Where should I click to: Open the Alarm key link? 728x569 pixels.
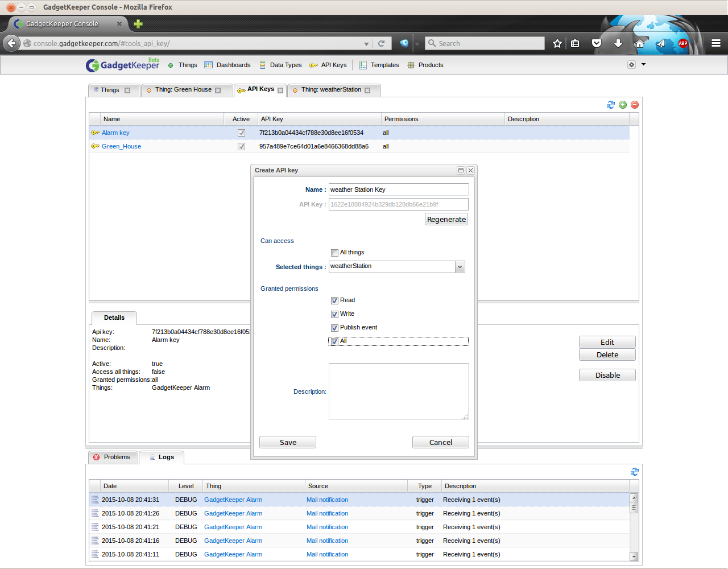point(115,133)
